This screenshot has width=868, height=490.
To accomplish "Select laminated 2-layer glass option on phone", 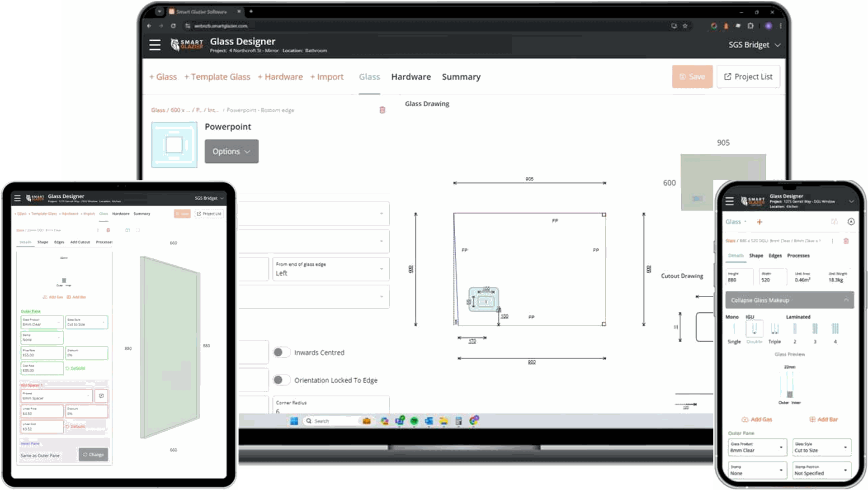I will click(795, 329).
